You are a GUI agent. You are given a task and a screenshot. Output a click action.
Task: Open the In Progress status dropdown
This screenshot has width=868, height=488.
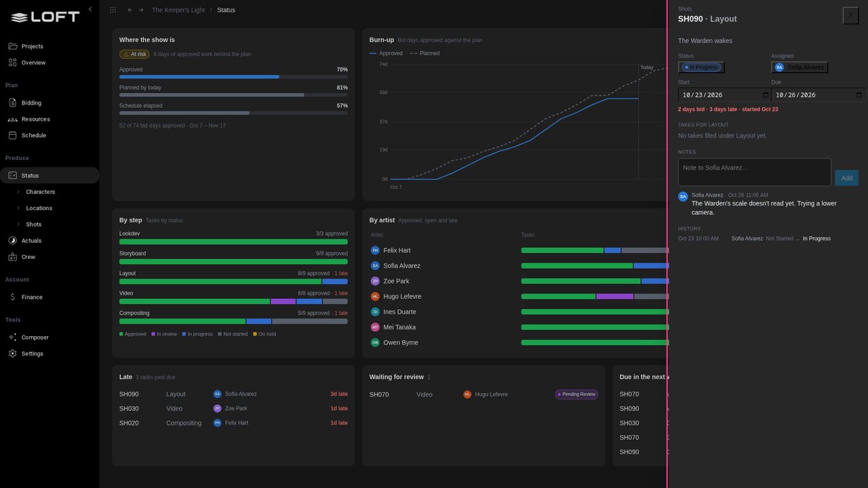[x=701, y=67]
